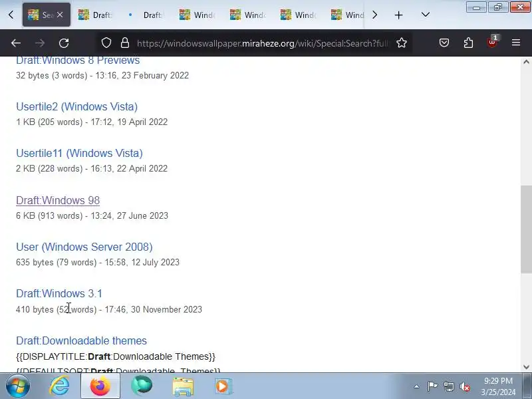Switch to the first Wind... tab
The image size is (532, 399).
pyautogui.click(x=197, y=15)
